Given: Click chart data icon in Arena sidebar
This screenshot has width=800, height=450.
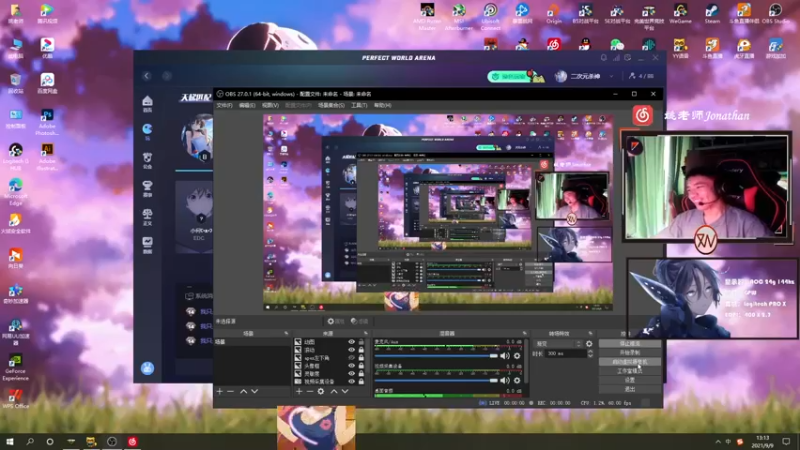Looking at the screenshot, I should pos(147,245).
